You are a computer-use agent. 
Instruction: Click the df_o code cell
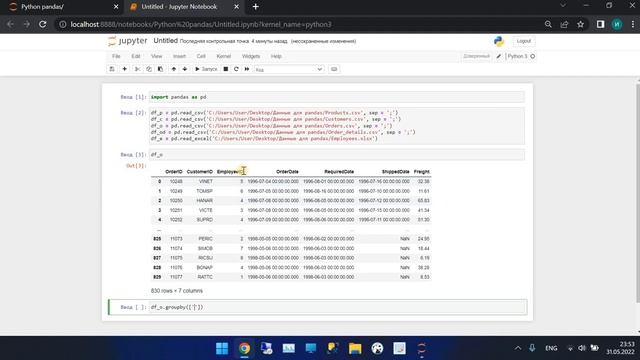click(337, 155)
